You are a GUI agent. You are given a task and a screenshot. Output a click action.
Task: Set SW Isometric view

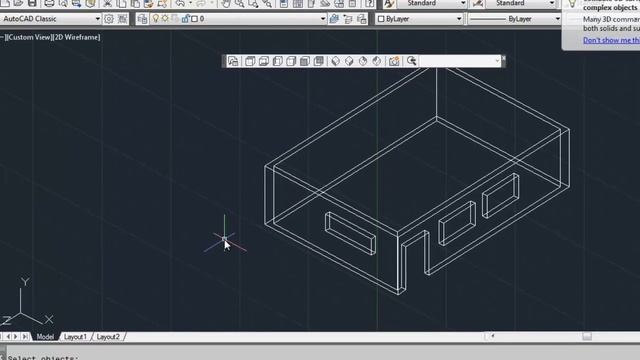[x=335, y=61]
